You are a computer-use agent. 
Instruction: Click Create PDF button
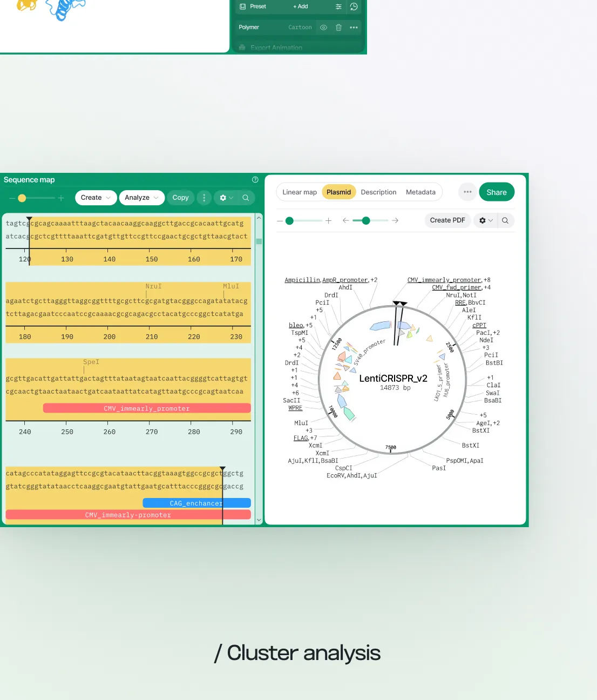(x=447, y=220)
